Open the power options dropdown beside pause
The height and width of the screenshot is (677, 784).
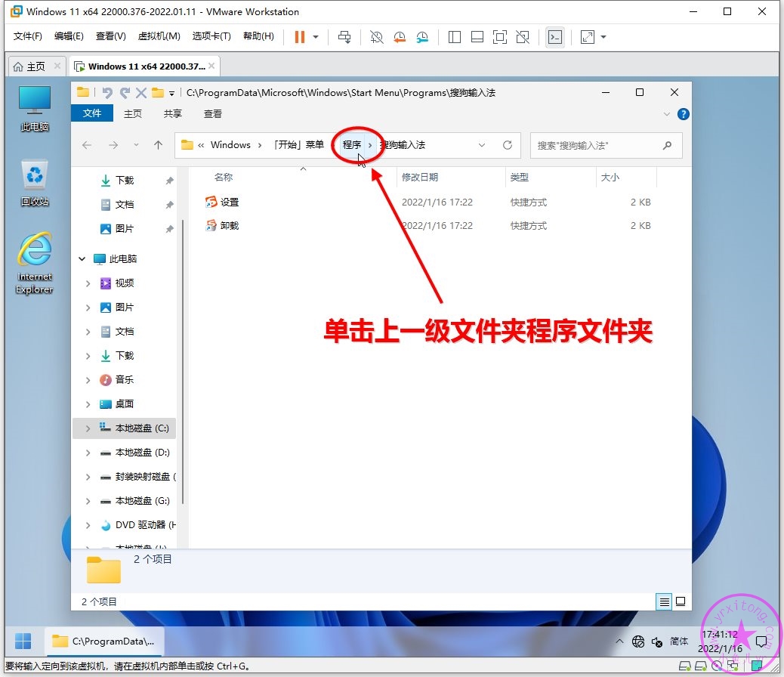point(316,37)
